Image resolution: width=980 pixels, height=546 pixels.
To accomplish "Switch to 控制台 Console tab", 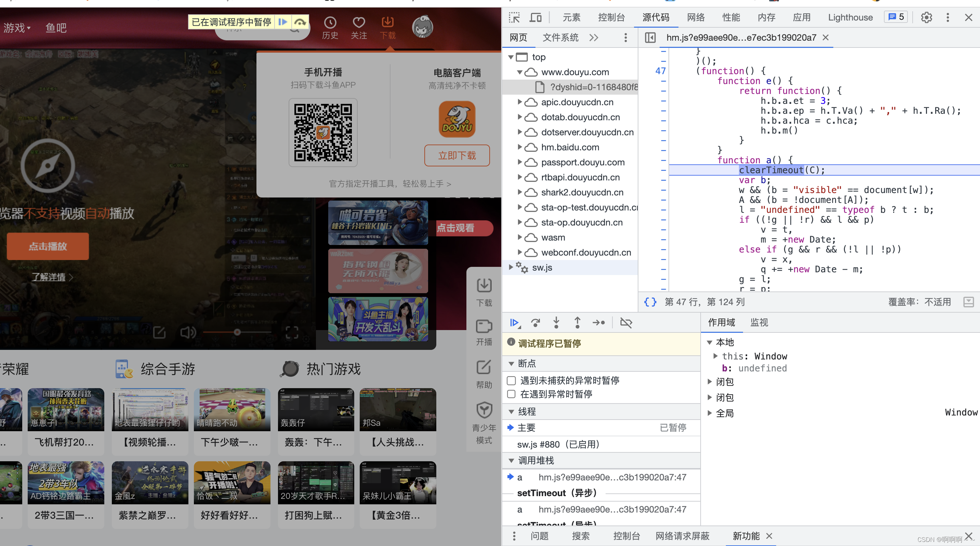I will click(611, 17).
